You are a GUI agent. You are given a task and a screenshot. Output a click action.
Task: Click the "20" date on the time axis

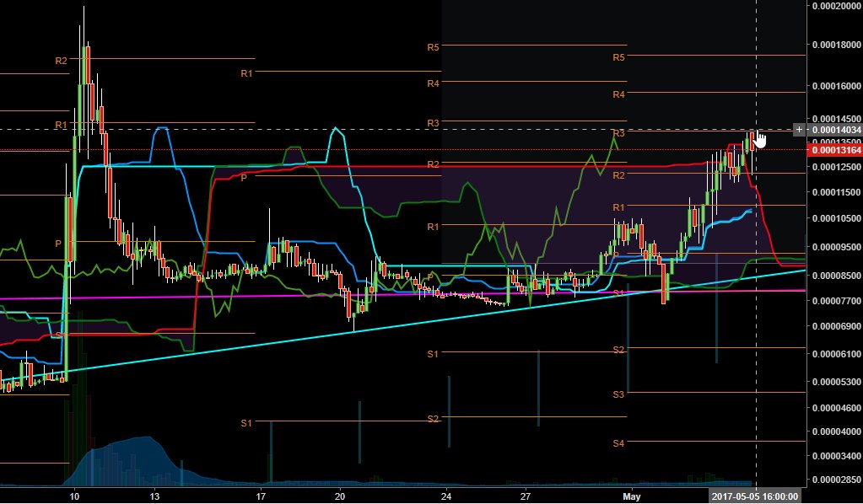pos(340,497)
